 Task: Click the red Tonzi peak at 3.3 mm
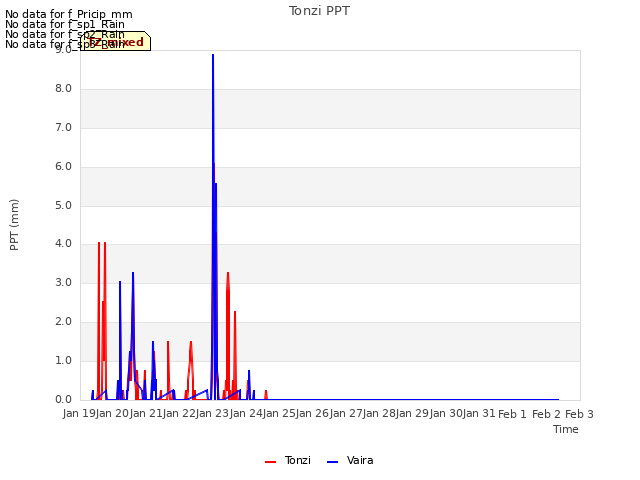(x=228, y=273)
